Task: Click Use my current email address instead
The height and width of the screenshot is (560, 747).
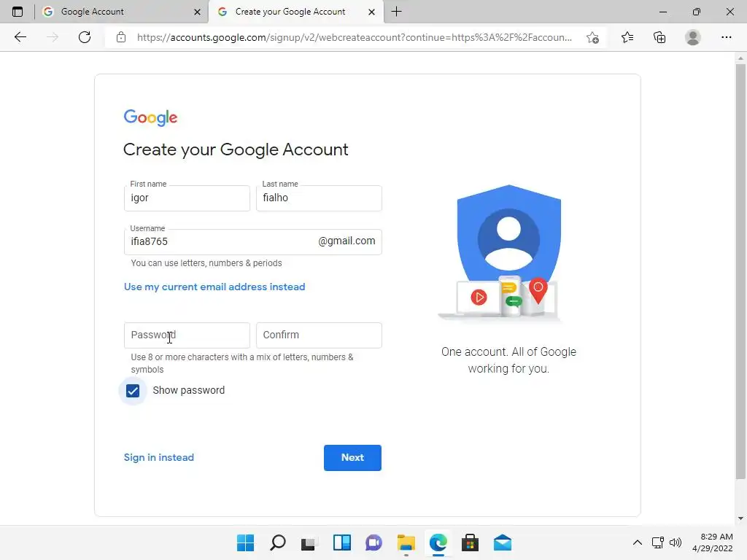Action: pos(214,287)
